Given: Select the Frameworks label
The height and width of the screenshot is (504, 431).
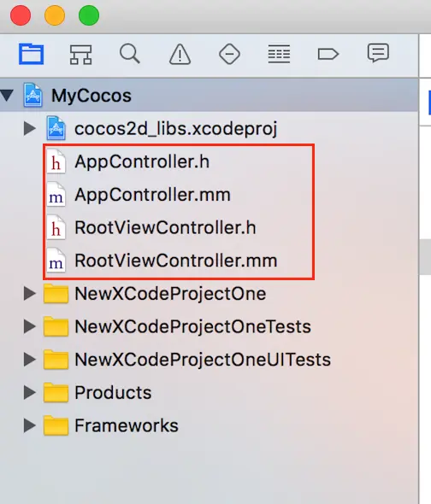Looking at the screenshot, I should click(x=127, y=425).
